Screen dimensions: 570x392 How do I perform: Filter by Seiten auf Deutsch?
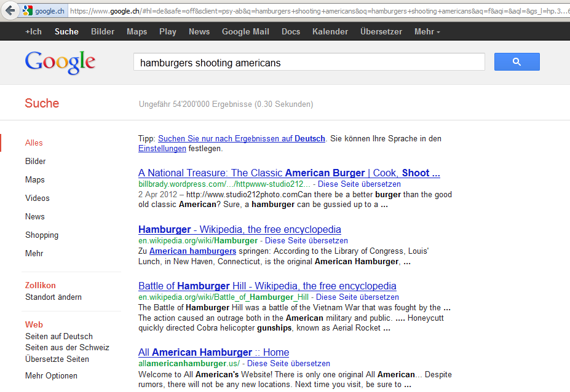pyautogui.click(x=59, y=336)
